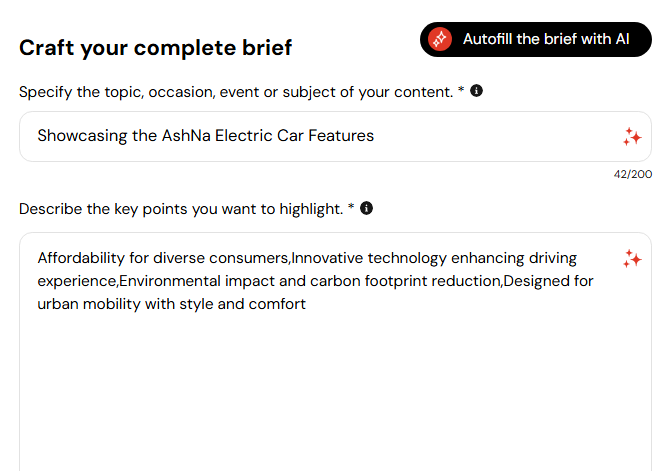Click the asterisk after topic label
The height and width of the screenshot is (471, 671).
(x=461, y=90)
